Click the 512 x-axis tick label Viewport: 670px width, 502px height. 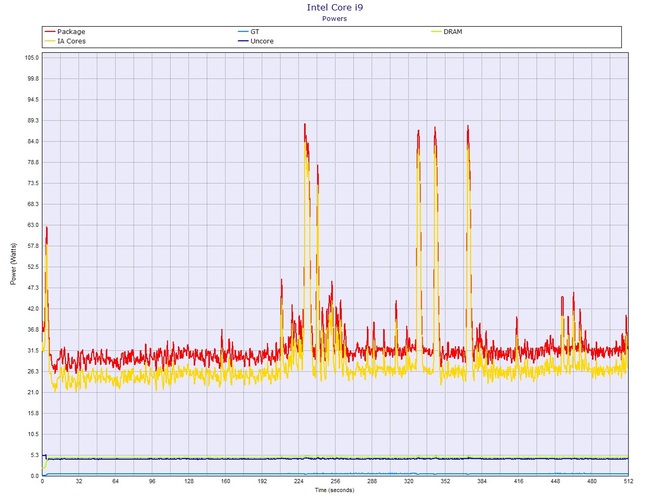tap(628, 481)
